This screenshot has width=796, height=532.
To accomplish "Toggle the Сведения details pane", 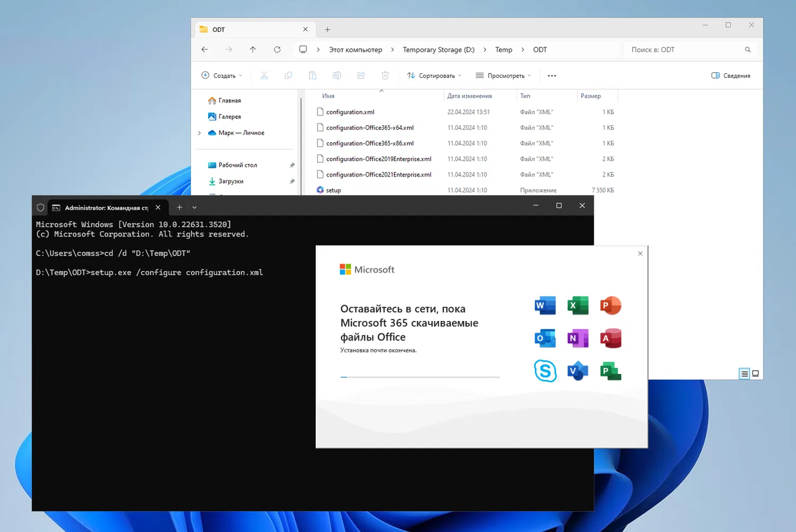I will click(731, 75).
